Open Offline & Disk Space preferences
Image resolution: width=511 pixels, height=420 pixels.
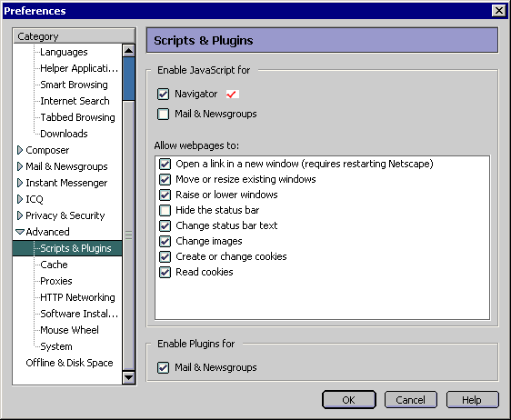click(69, 363)
